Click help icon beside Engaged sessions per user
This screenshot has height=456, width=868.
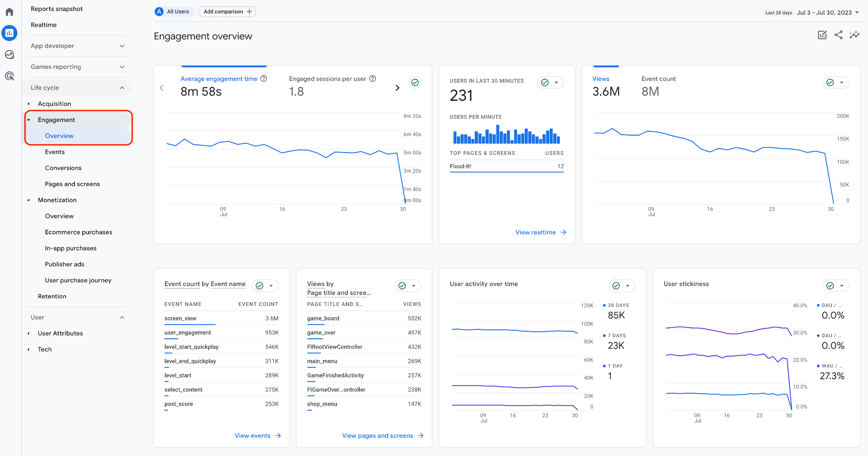click(x=373, y=79)
